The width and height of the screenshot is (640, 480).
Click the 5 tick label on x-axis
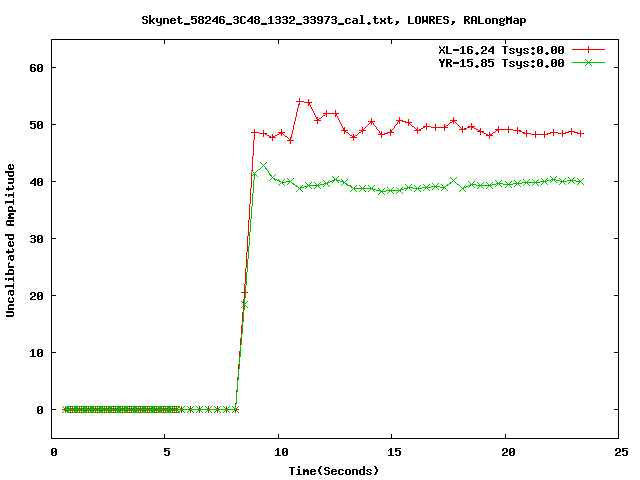[x=167, y=452]
